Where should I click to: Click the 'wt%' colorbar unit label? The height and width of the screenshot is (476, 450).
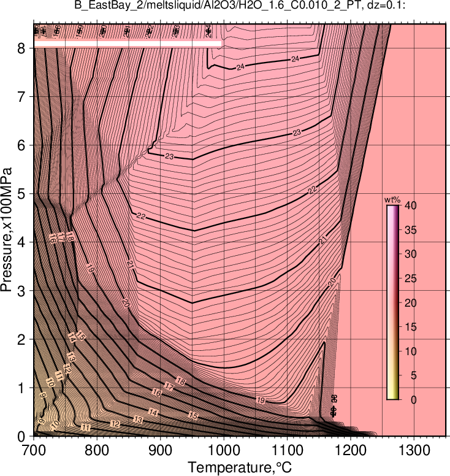tap(392, 200)
